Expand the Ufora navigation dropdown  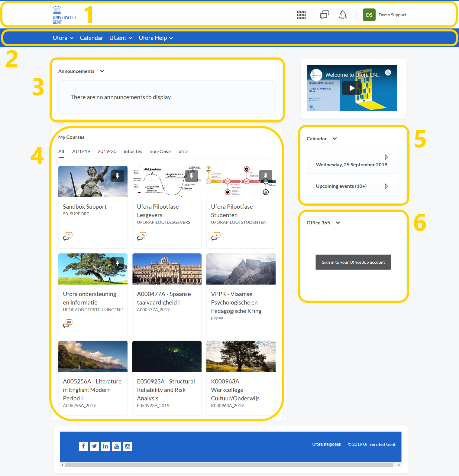pos(63,38)
